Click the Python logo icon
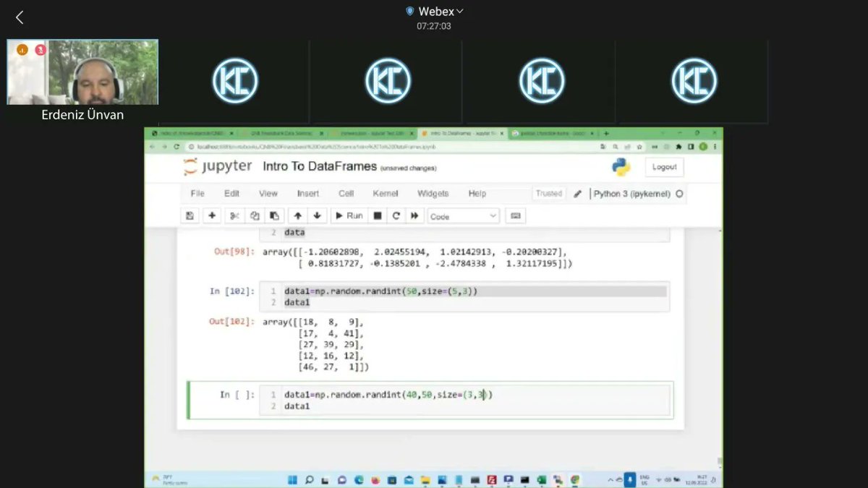 621,167
